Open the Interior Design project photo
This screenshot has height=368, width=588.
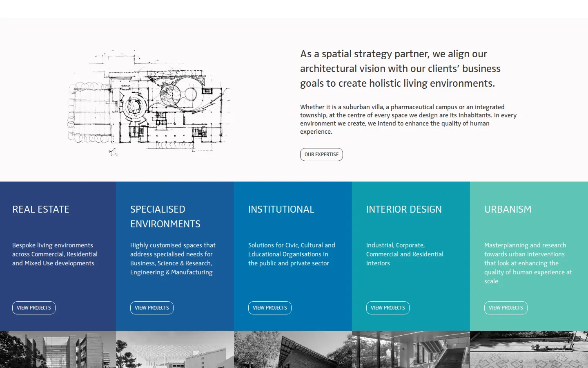(411, 349)
